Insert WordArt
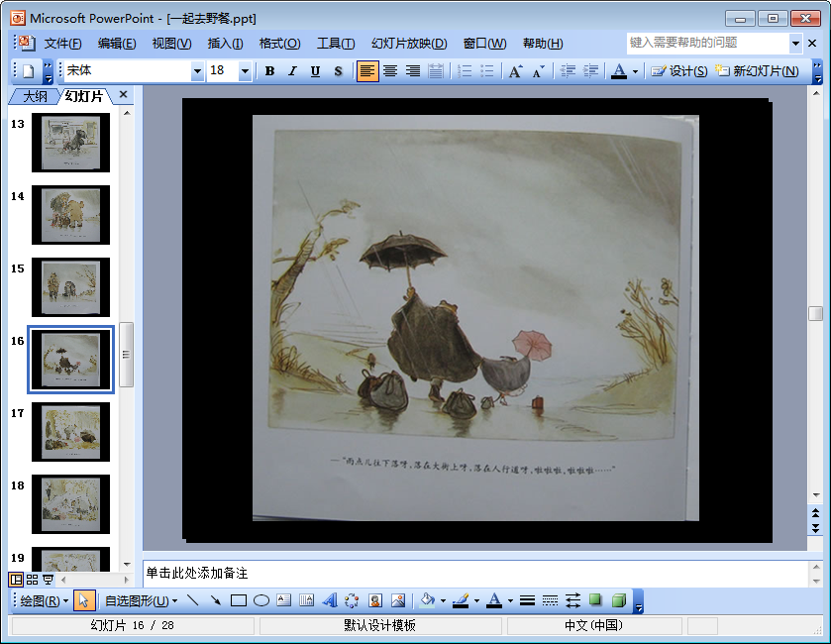 click(330, 600)
